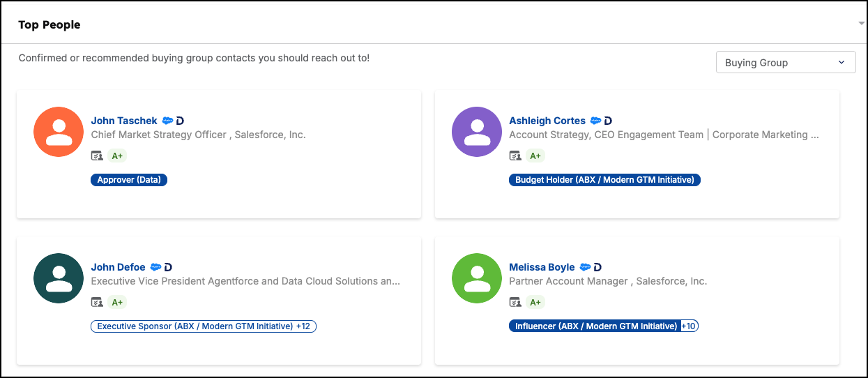Click contact card icon under John Taschek
868x378 pixels.
click(97, 156)
